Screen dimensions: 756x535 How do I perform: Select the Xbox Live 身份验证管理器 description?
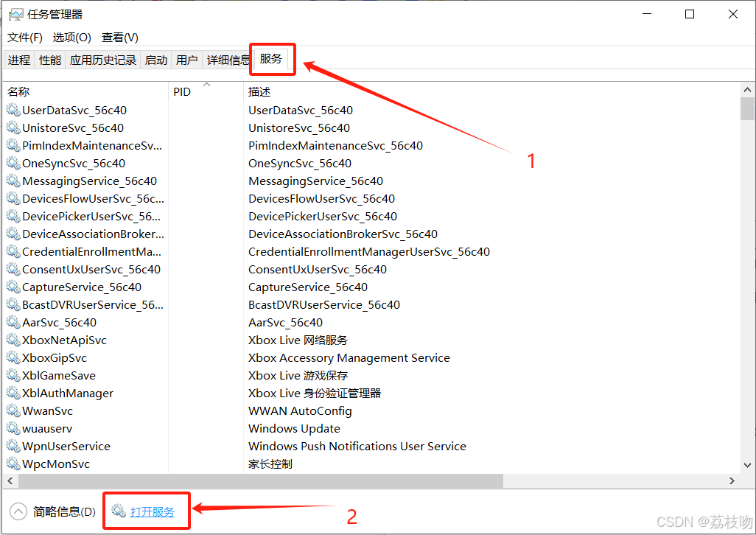(x=315, y=393)
